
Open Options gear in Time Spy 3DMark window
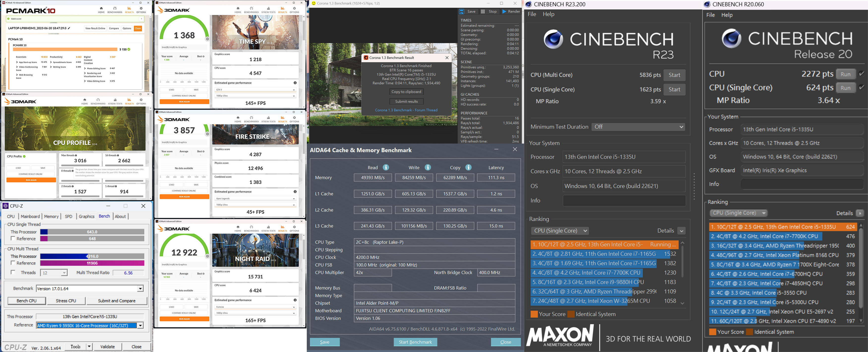click(x=294, y=8)
